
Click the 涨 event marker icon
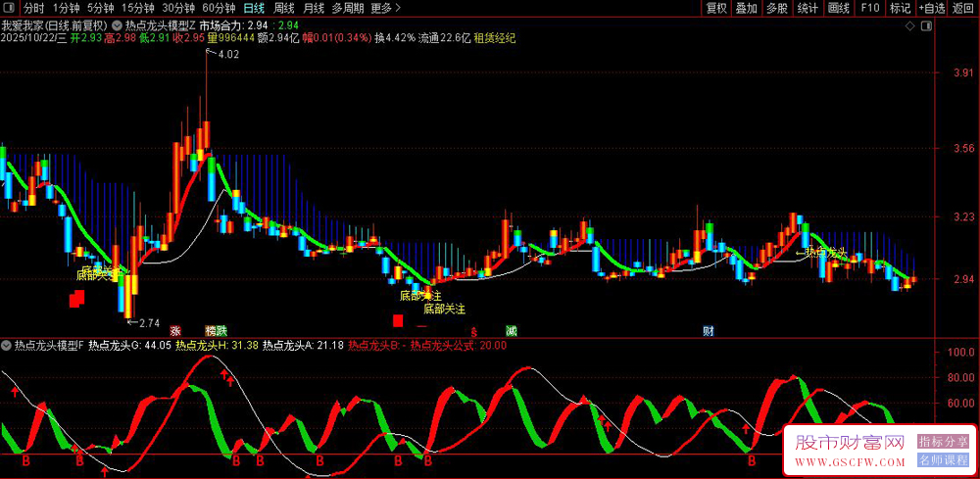[175, 330]
